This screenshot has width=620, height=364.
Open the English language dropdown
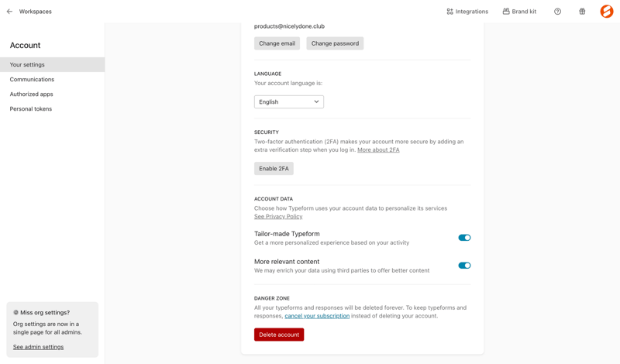point(289,102)
